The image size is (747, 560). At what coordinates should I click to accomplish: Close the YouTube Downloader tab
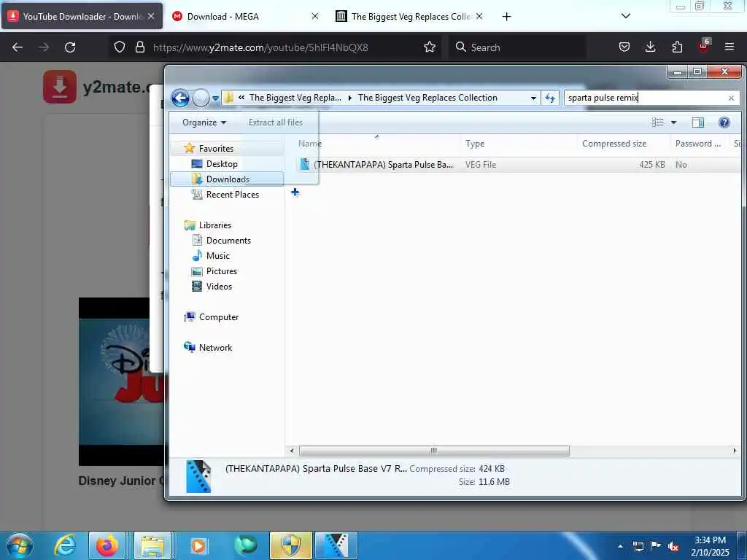pos(151,16)
